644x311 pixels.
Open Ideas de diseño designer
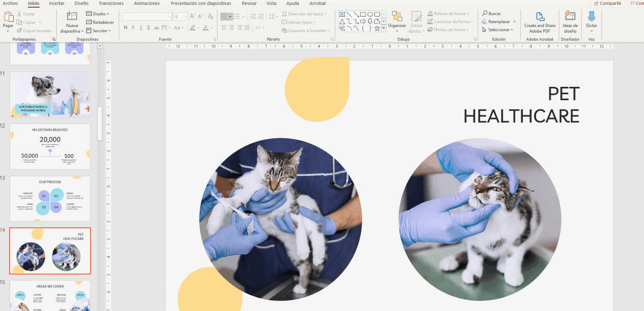pos(570,22)
